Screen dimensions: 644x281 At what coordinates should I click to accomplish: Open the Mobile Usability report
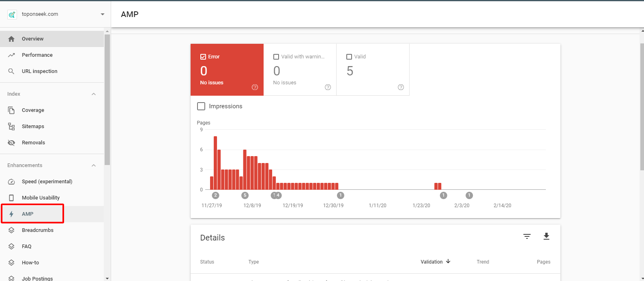point(41,198)
